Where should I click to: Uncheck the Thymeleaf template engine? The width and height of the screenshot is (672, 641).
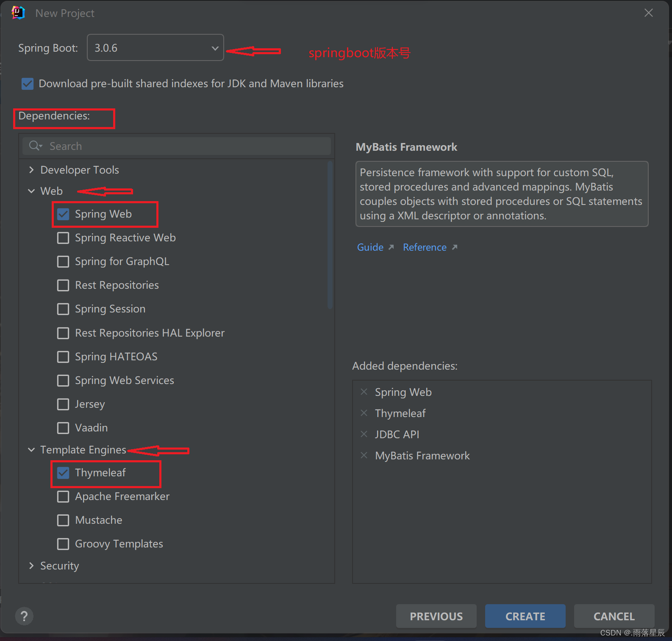point(63,473)
